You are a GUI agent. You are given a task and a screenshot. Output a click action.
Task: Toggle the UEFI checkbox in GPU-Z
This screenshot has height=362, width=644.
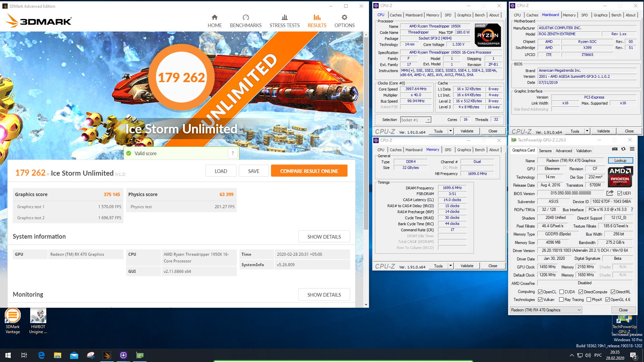click(620, 193)
